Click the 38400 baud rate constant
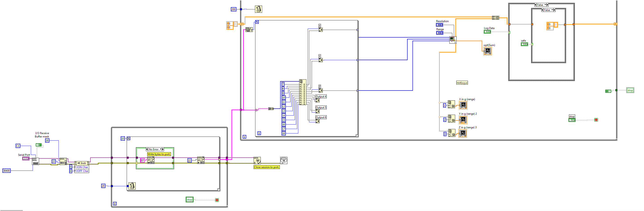This screenshot has height=211, width=644. (6, 171)
